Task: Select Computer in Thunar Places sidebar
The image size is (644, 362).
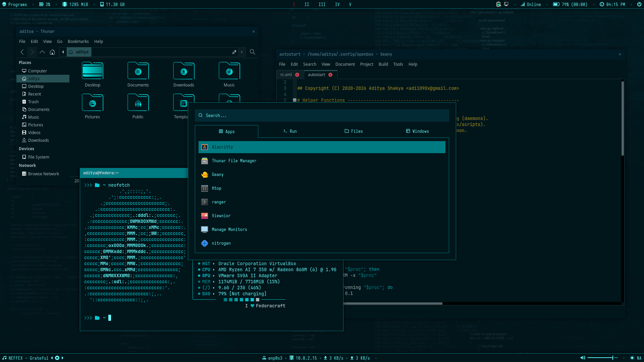Action: tap(43, 71)
